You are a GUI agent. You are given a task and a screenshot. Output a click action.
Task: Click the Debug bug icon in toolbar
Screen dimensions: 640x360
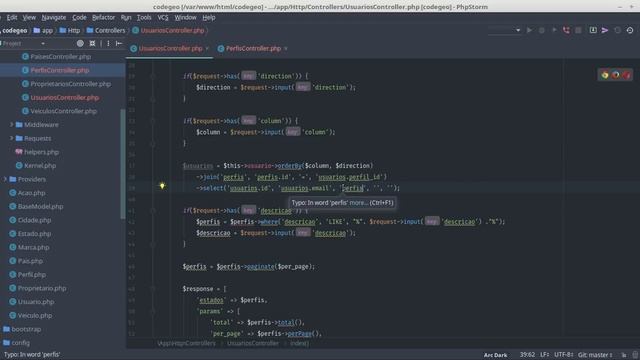click(542, 30)
